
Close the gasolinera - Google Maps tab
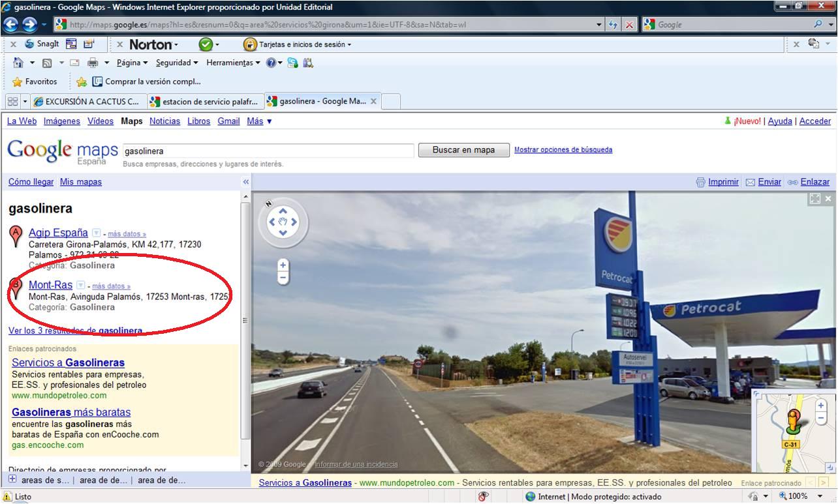point(373,102)
